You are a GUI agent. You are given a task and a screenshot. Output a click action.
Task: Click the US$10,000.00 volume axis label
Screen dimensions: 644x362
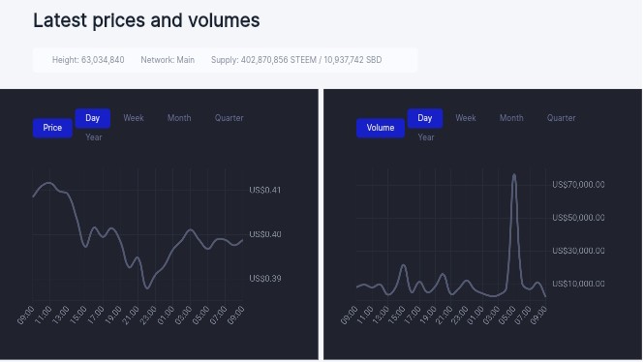point(578,284)
